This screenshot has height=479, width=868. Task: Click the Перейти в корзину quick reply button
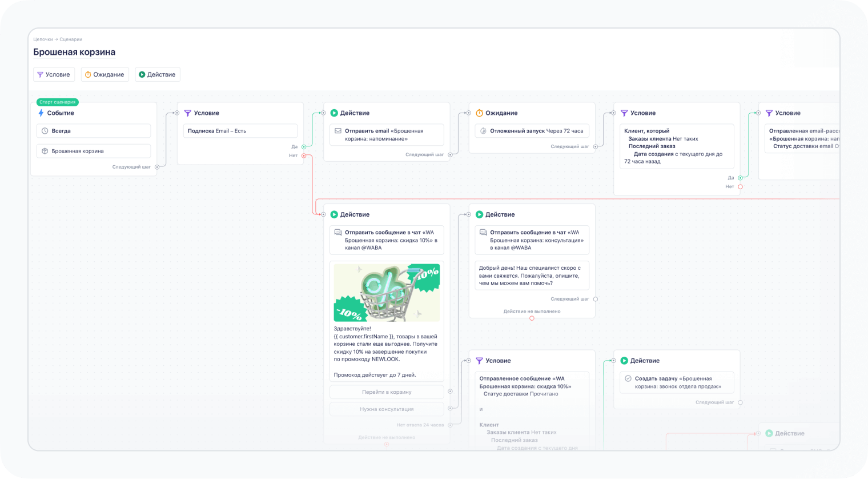pos(387,392)
